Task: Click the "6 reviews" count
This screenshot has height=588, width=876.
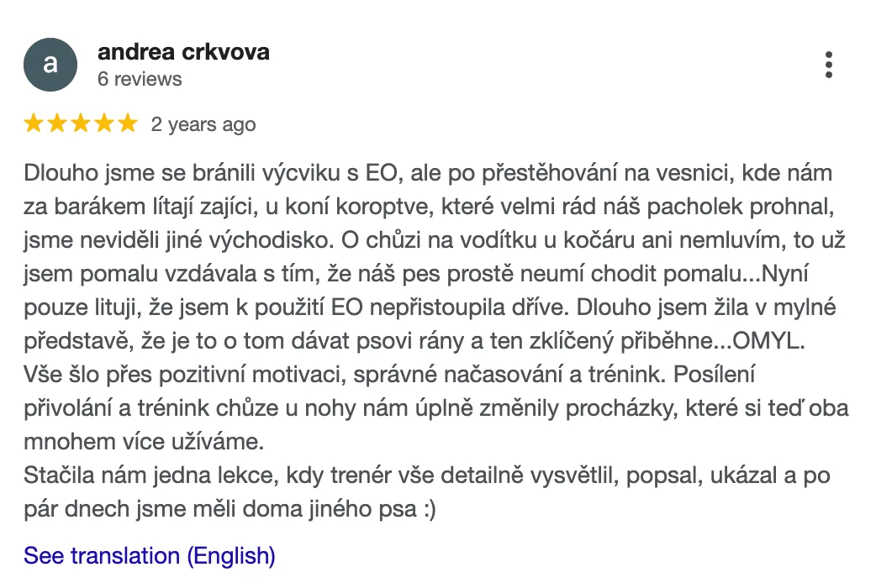Action: tap(140, 79)
